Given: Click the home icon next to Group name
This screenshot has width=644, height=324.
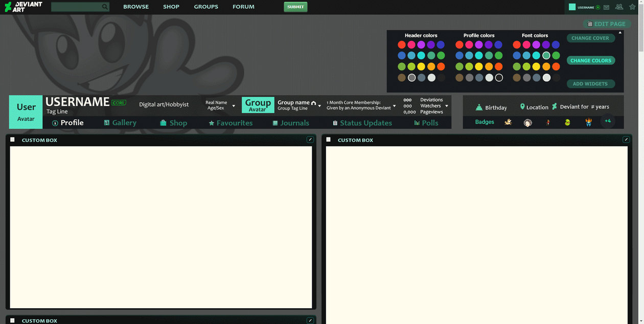Looking at the screenshot, I should [314, 103].
